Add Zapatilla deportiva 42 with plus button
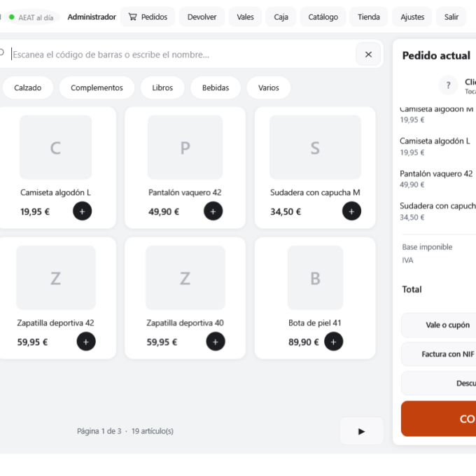476x476 pixels. [86, 342]
